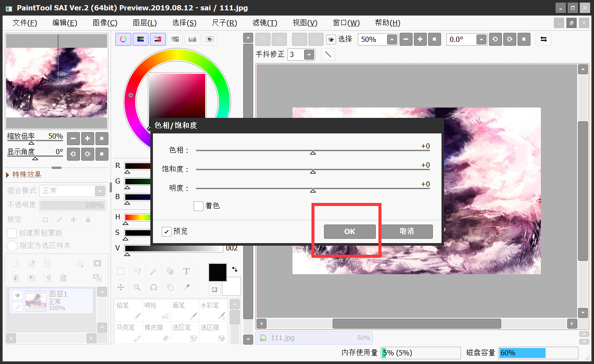Toggle the HSV slider panel icon
594x364 pixels.
point(158,39)
